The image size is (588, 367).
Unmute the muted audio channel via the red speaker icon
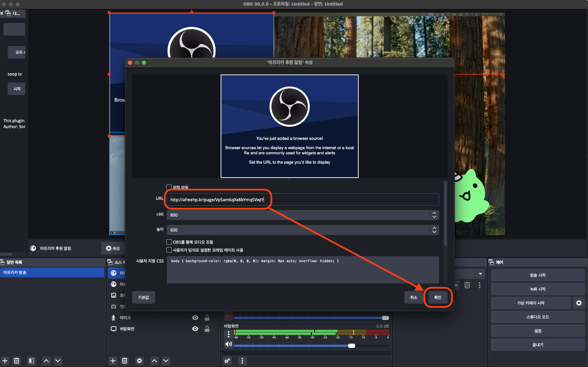point(228,316)
